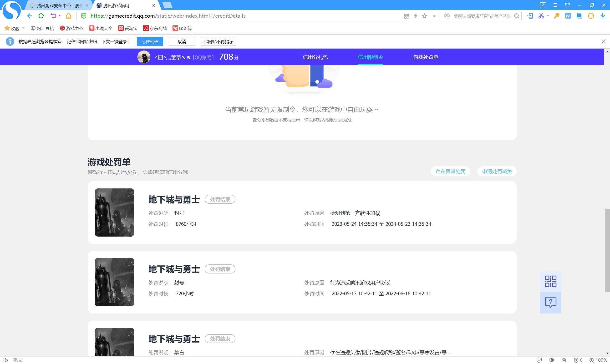Click the yellow chat bubble icon

(591, 16)
